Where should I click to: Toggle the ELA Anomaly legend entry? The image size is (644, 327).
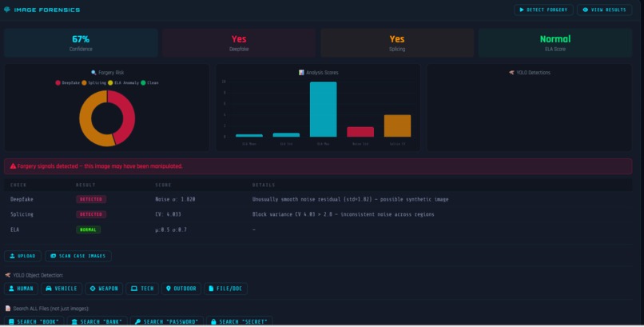click(123, 83)
